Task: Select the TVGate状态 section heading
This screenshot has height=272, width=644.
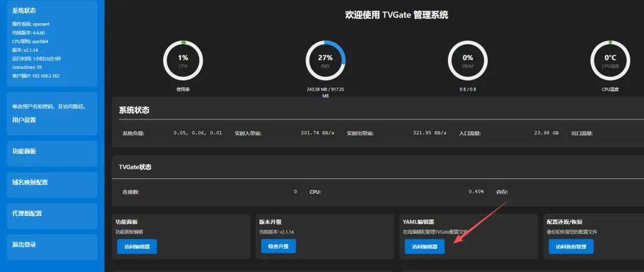Action: 135,167
